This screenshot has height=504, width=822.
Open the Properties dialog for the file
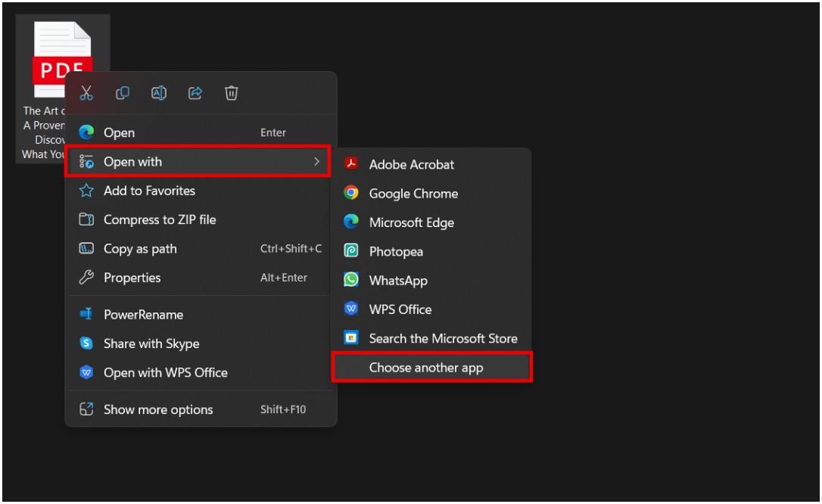tap(134, 277)
